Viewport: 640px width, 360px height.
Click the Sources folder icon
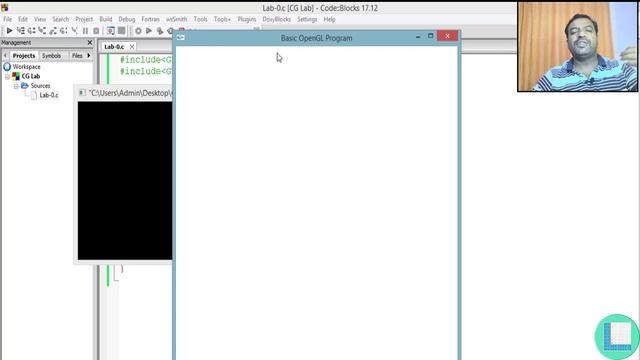pos(24,86)
